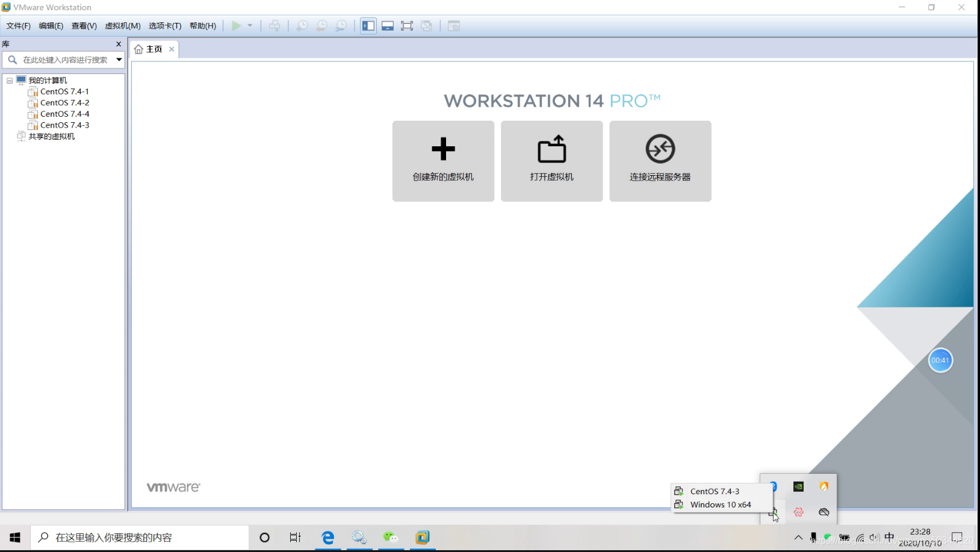
Task: Click the WeChat notification tray icon
Action: click(x=828, y=538)
